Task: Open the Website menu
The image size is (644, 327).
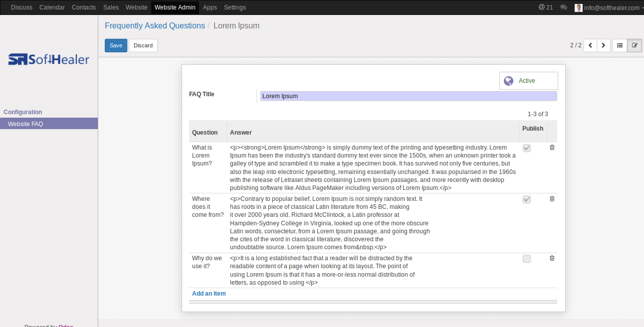Action: click(x=137, y=7)
